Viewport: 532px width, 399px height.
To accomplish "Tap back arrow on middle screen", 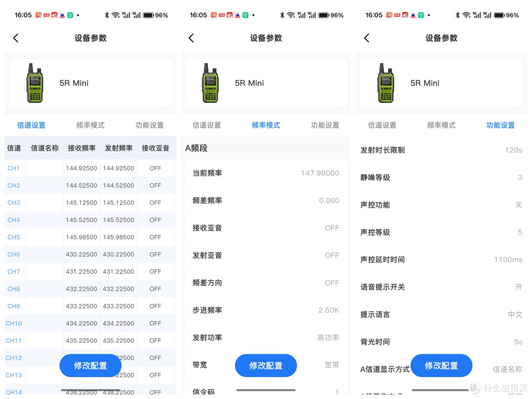I will click(191, 38).
